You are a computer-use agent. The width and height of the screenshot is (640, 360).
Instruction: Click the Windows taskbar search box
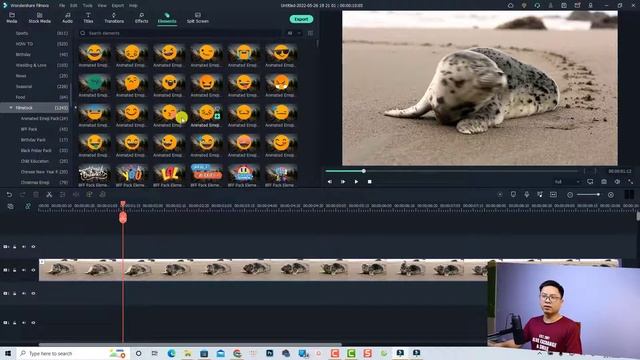point(73,353)
